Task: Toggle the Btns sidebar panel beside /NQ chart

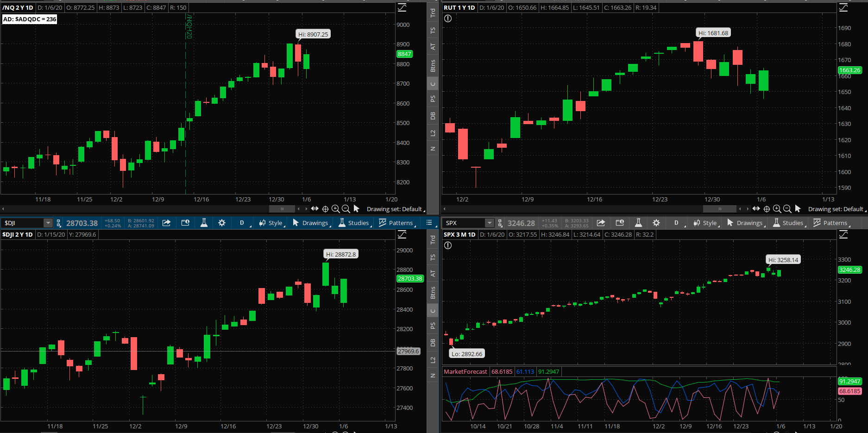Action: coord(433,66)
